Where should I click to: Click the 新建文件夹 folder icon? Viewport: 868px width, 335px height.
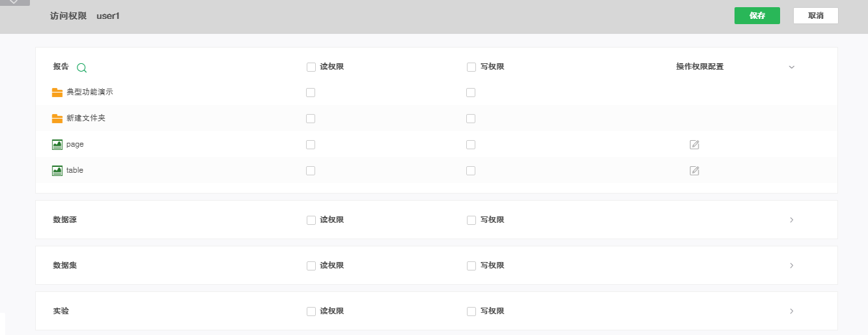[x=57, y=119]
